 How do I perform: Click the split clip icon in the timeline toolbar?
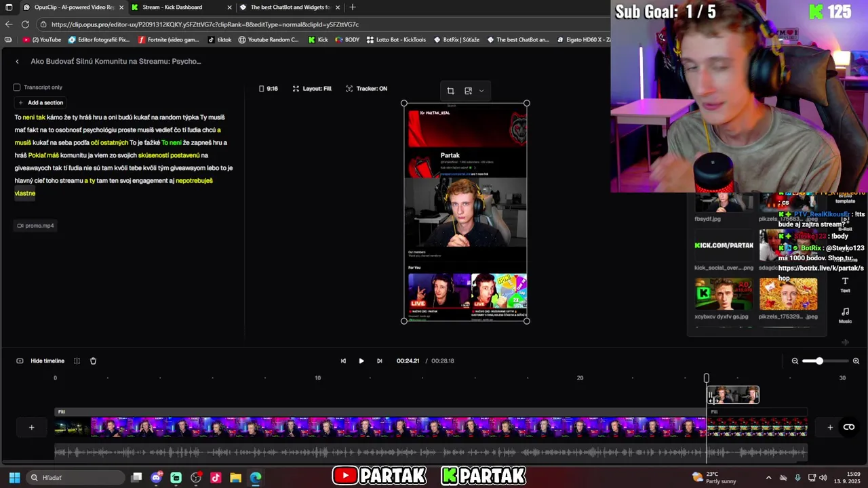tap(77, 361)
